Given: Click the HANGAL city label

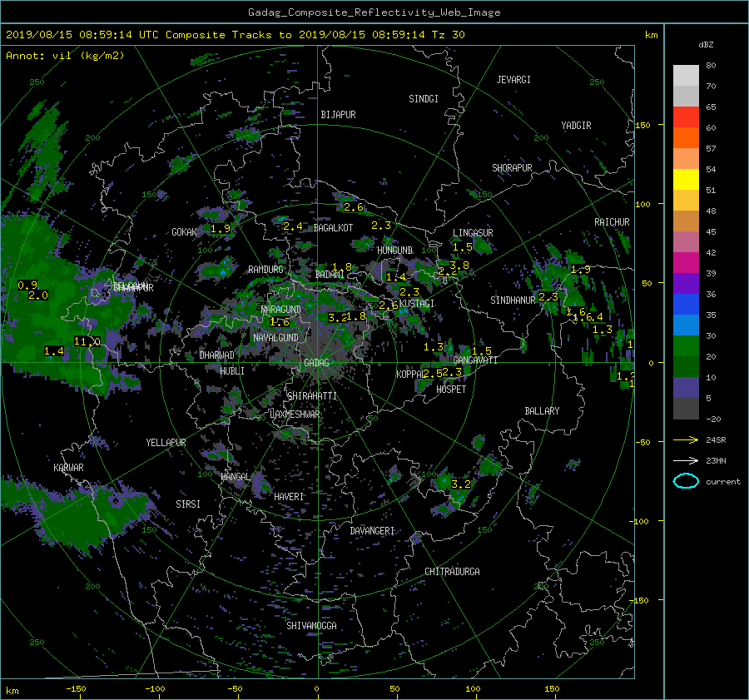Looking at the screenshot, I should 235,477.
